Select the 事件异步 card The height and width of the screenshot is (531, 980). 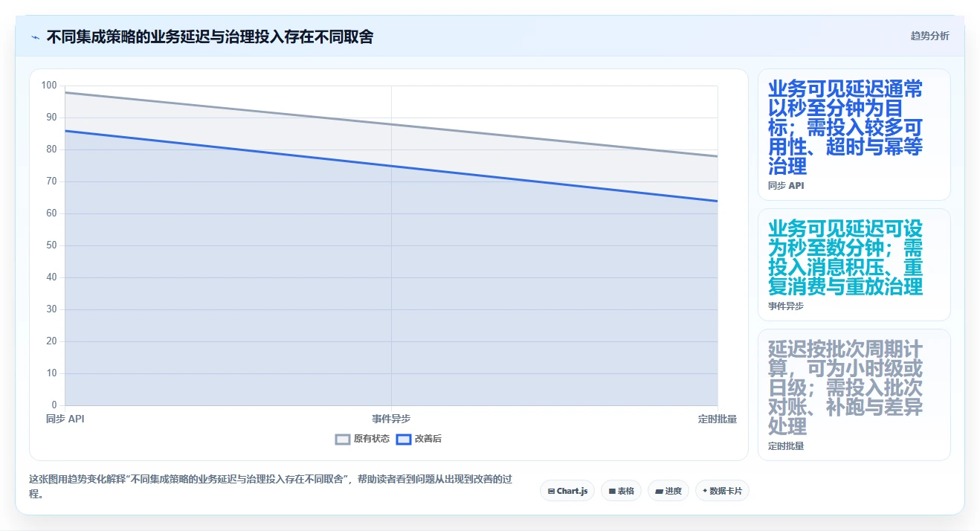coord(854,265)
